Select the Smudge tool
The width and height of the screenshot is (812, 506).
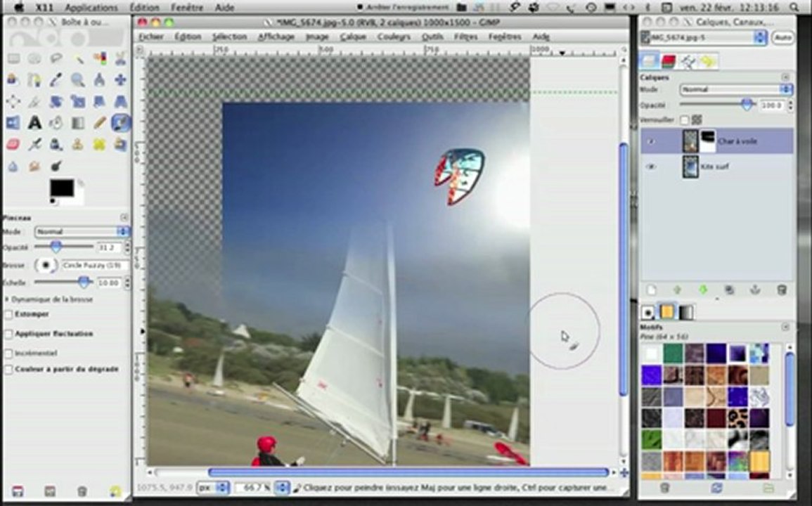point(34,166)
